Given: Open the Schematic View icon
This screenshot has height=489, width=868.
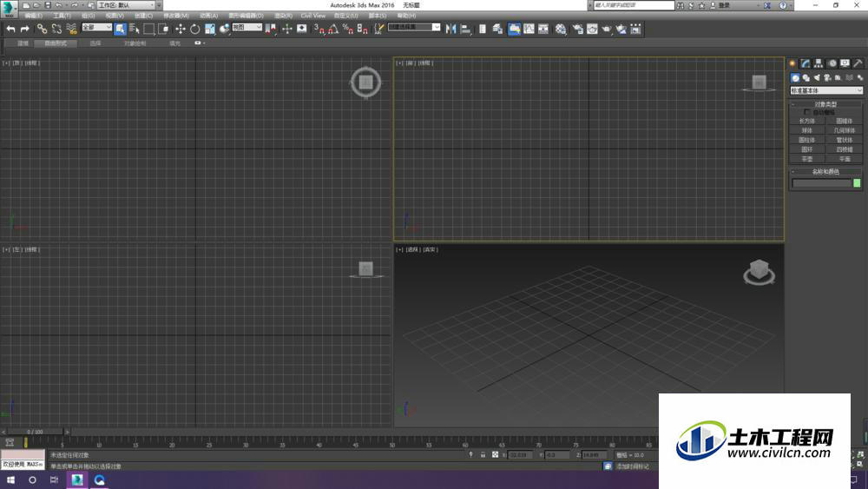Looking at the screenshot, I should pyautogui.click(x=543, y=29).
